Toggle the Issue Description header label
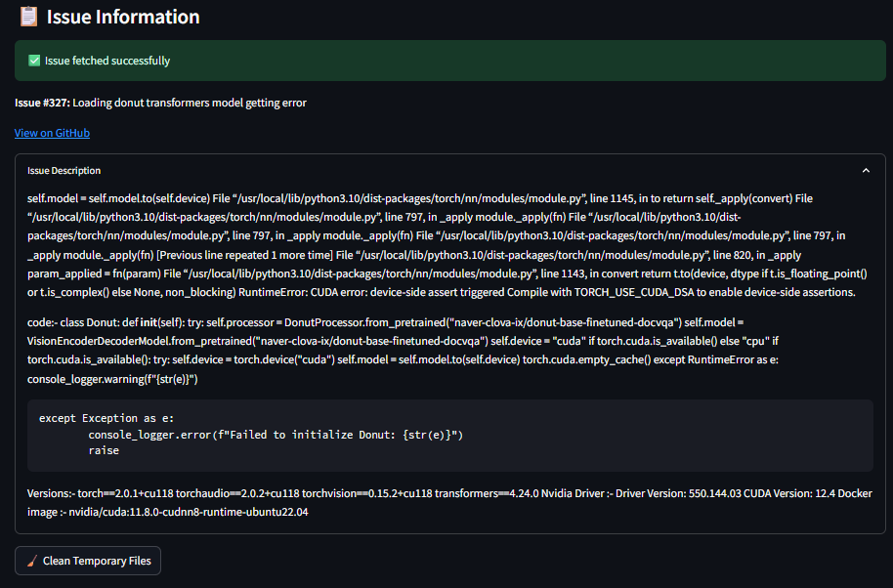893x588 pixels. (64, 170)
